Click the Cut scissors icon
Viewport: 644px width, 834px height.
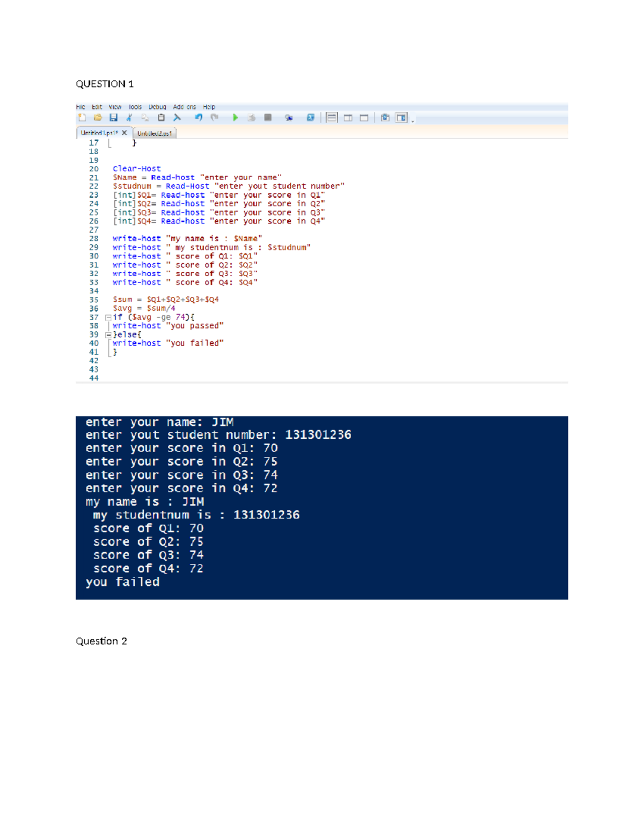point(129,118)
